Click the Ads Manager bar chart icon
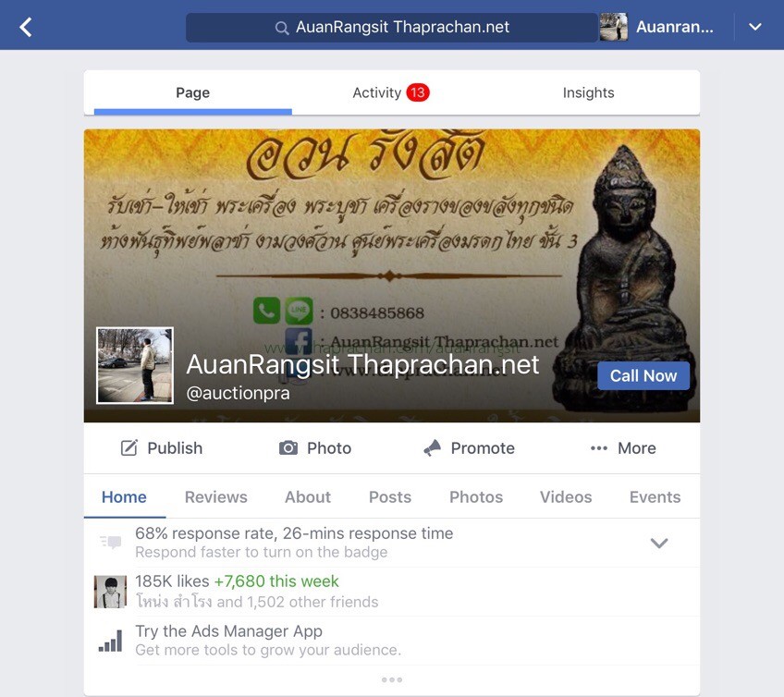 click(110, 641)
